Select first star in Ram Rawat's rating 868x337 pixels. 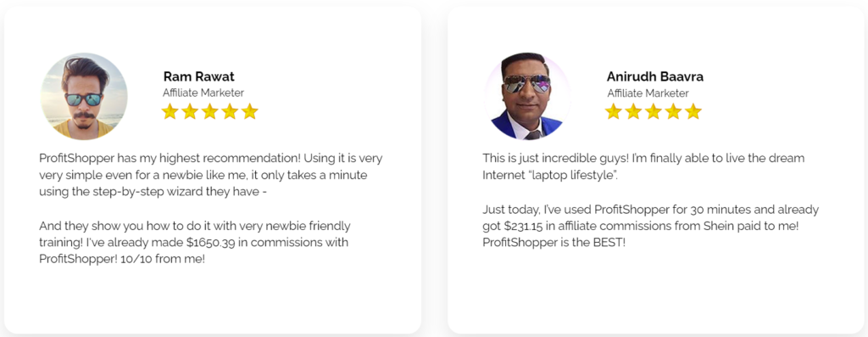(170, 111)
